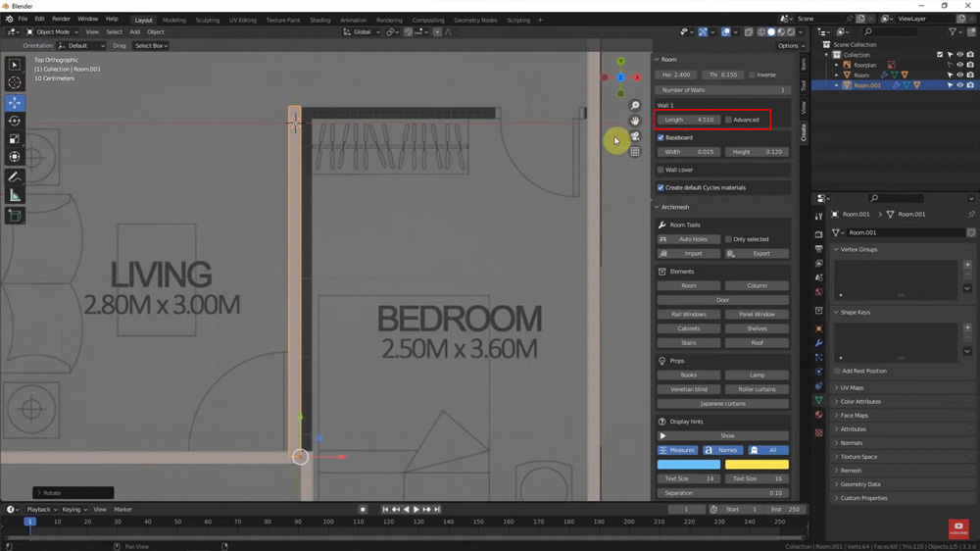Image resolution: width=980 pixels, height=551 pixels.
Task: Switch to the Shading workspace tab
Action: click(320, 20)
